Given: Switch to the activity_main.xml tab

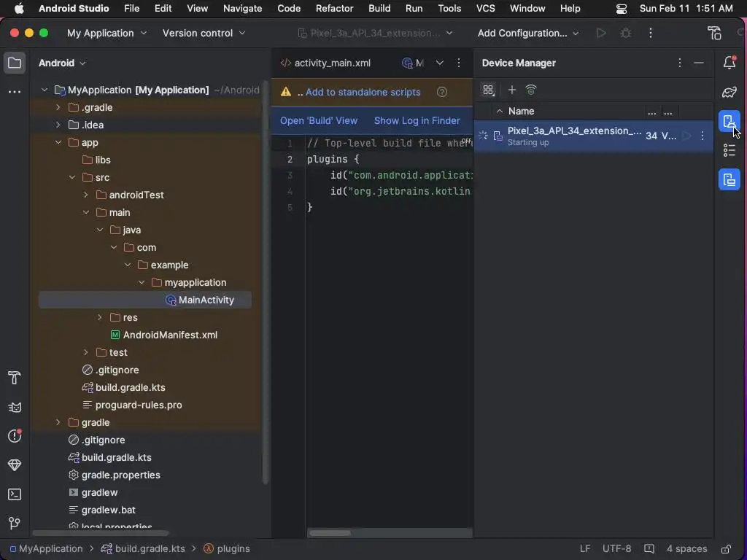Looking at the screenshot, I should point(326,63).
